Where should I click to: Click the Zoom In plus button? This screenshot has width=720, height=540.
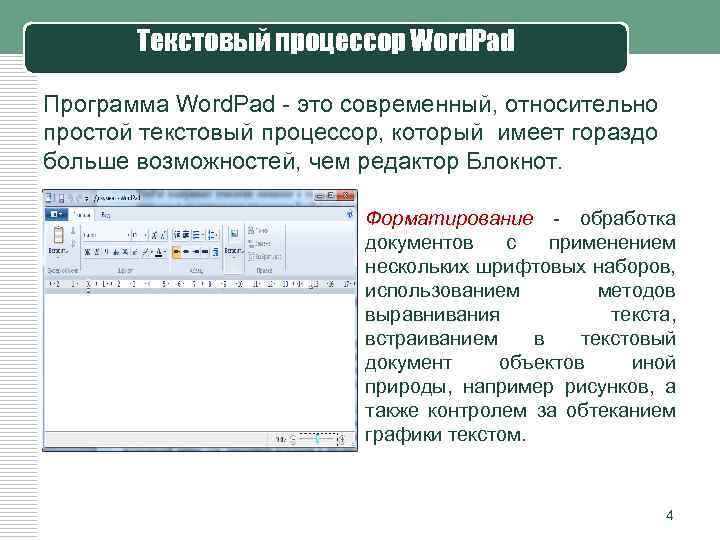coord(342,440)
